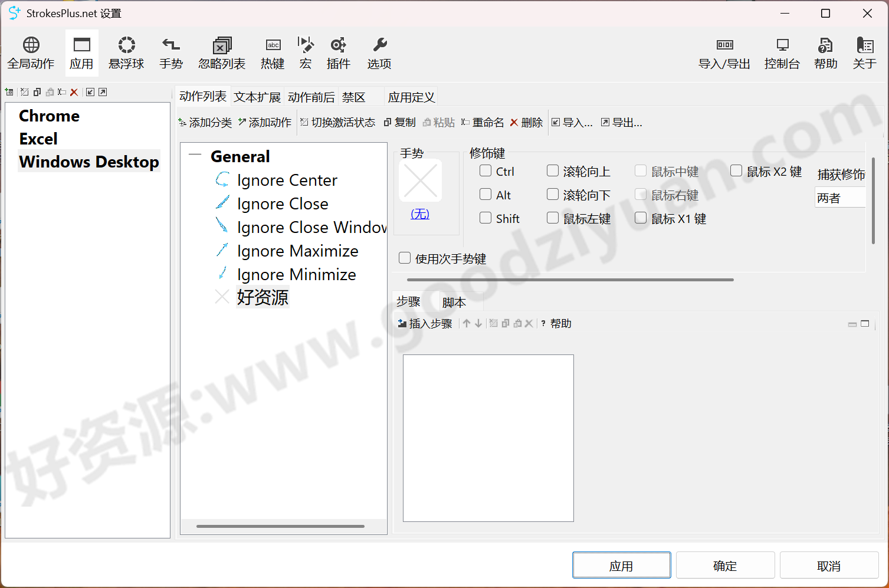This screenshot has height=588, width=889.
Task: Open the 全局动作 (Global Actions) panel
Action: [31, 52]
